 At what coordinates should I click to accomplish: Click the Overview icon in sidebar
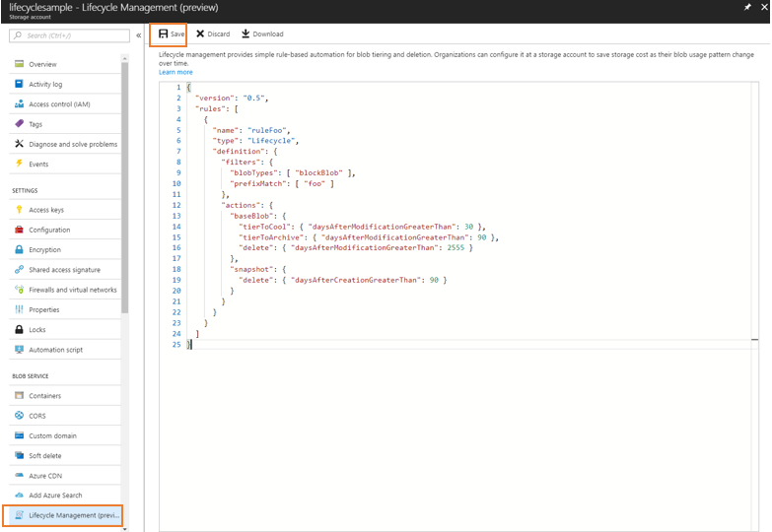[19, 64]
